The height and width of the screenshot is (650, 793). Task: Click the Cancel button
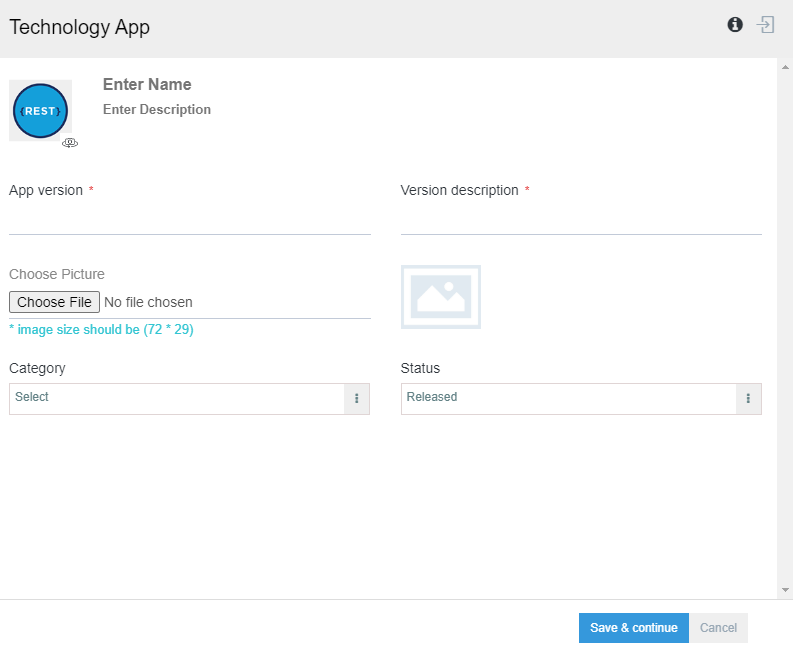[718, 628]
